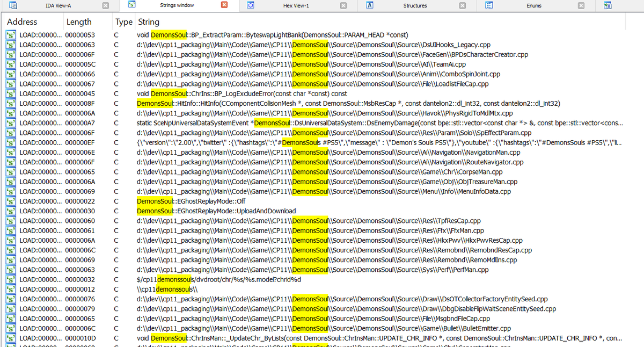Click length value 00000053
Viewport: 644px width, 347px height.
tap(80, 35)
